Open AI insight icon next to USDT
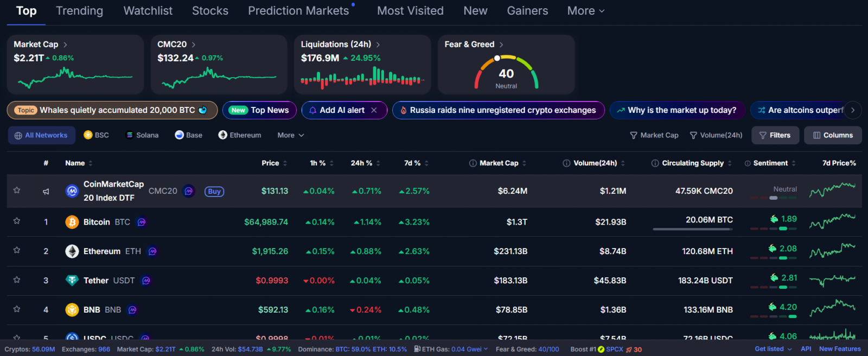The image size is (868, 356). (146, 281)
